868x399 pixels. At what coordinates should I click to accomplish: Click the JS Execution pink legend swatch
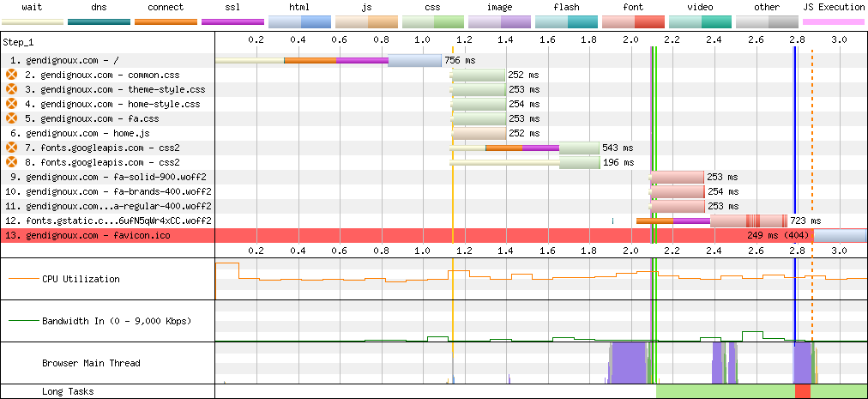click(x=833, y=21)
